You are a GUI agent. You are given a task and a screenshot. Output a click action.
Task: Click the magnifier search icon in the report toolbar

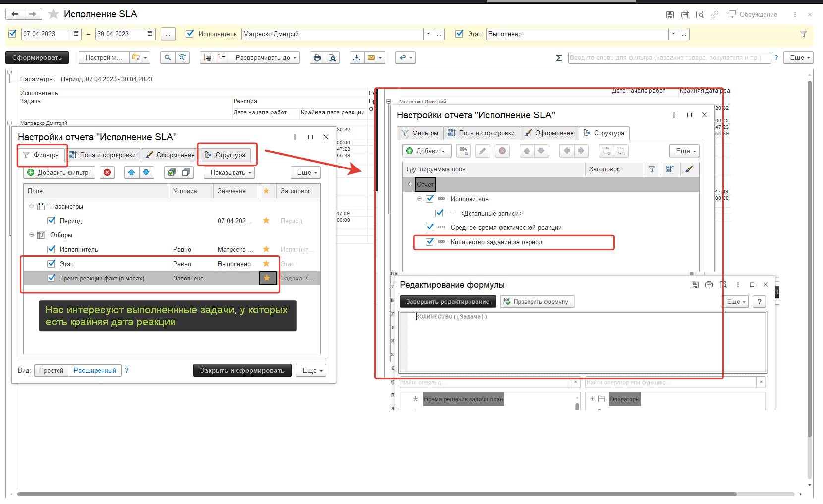click(168, 58)
